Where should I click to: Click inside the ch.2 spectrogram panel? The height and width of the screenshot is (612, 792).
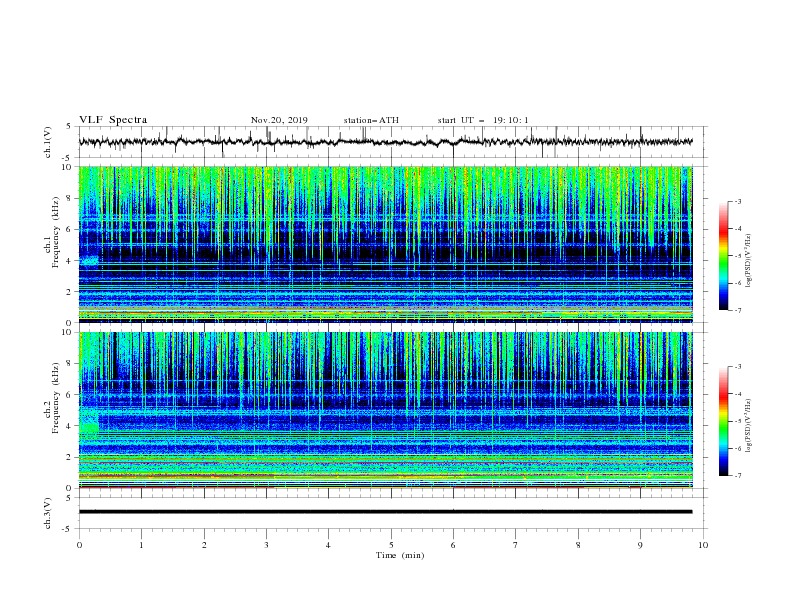point(385,410)
